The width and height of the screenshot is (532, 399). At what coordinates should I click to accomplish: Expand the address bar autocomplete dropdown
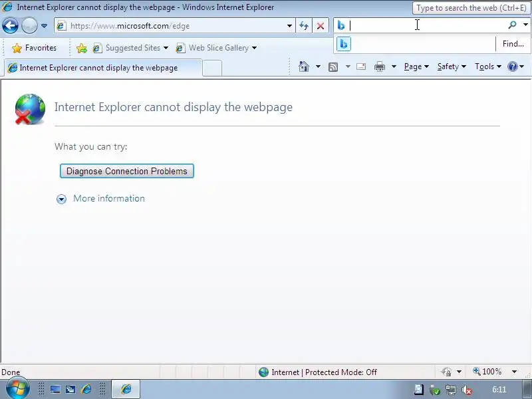289,26
